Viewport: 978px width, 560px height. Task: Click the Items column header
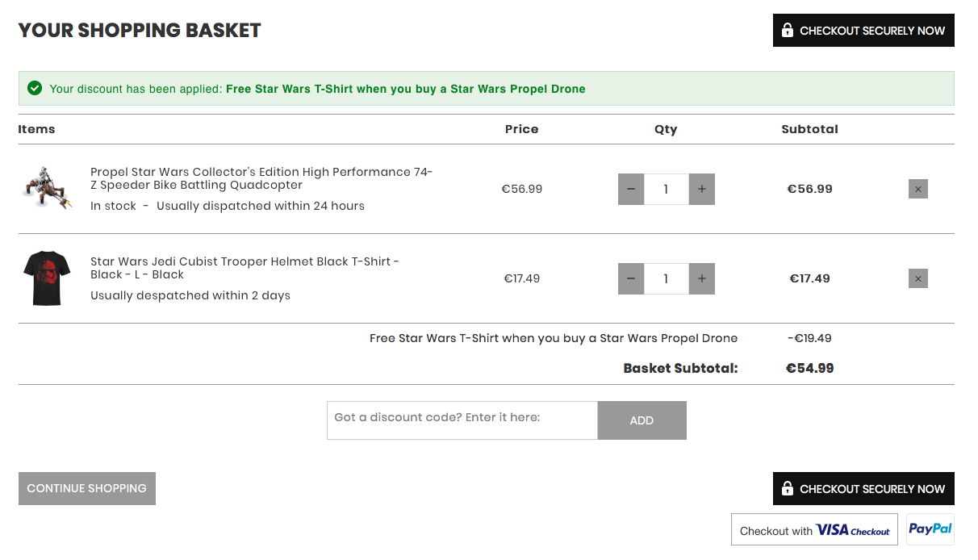(37, 129)
